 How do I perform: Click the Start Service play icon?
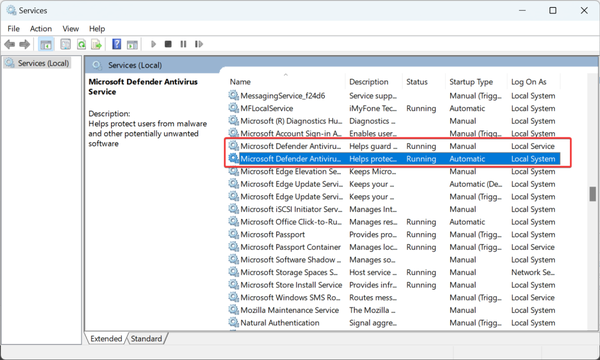(x=153, y=44)
